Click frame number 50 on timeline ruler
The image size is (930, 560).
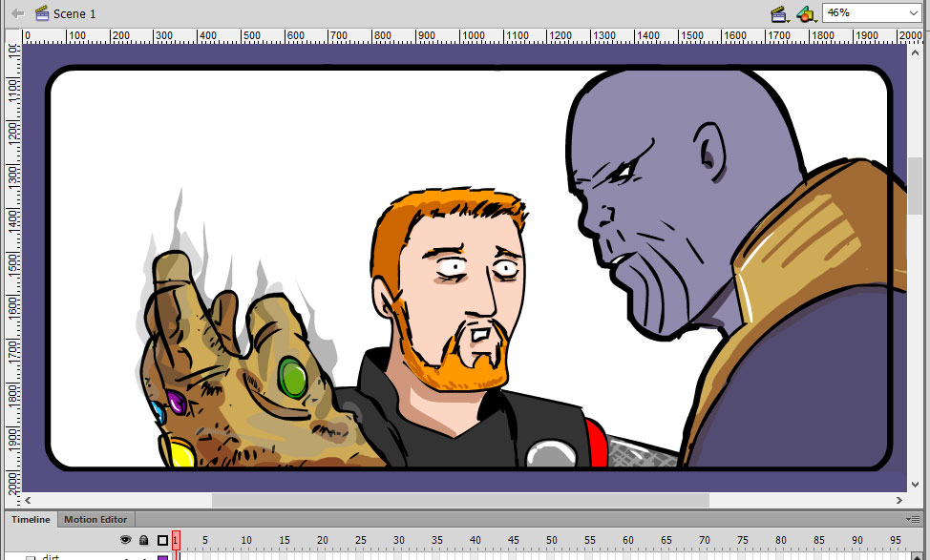552,540
